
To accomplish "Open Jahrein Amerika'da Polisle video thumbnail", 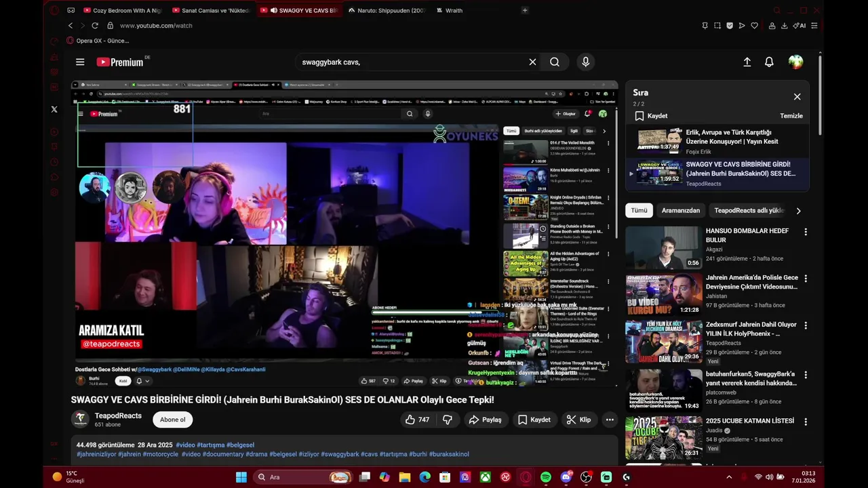I will click(x=663, y=295).
